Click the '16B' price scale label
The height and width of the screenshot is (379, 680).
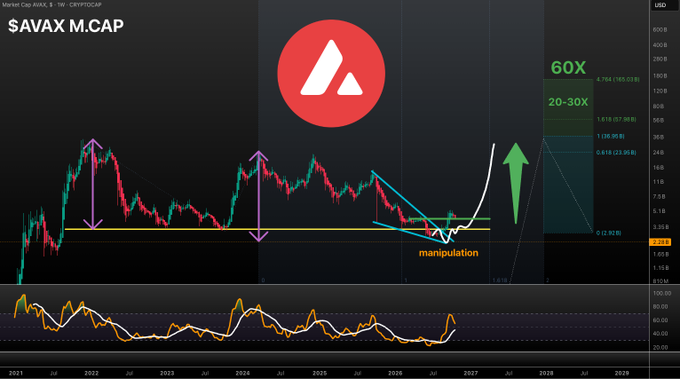click(x=658, y=167)
